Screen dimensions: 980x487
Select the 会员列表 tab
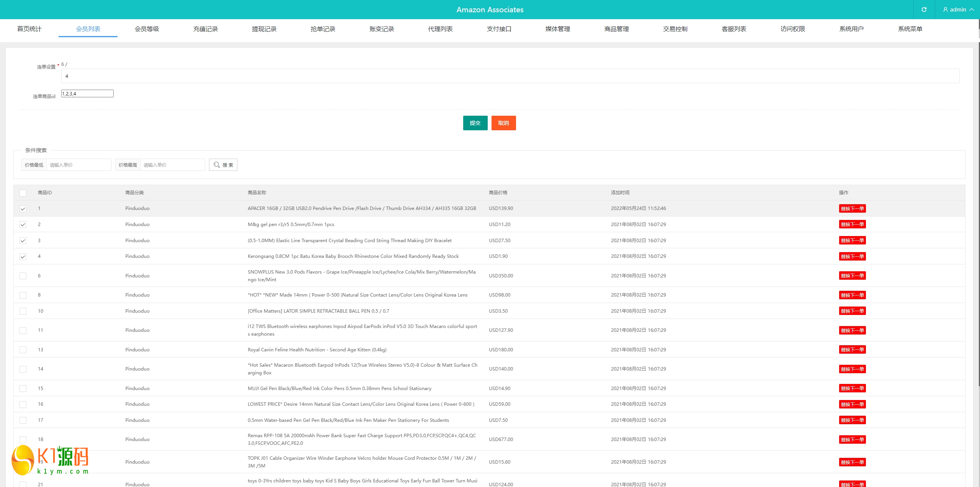click(88, 28)
